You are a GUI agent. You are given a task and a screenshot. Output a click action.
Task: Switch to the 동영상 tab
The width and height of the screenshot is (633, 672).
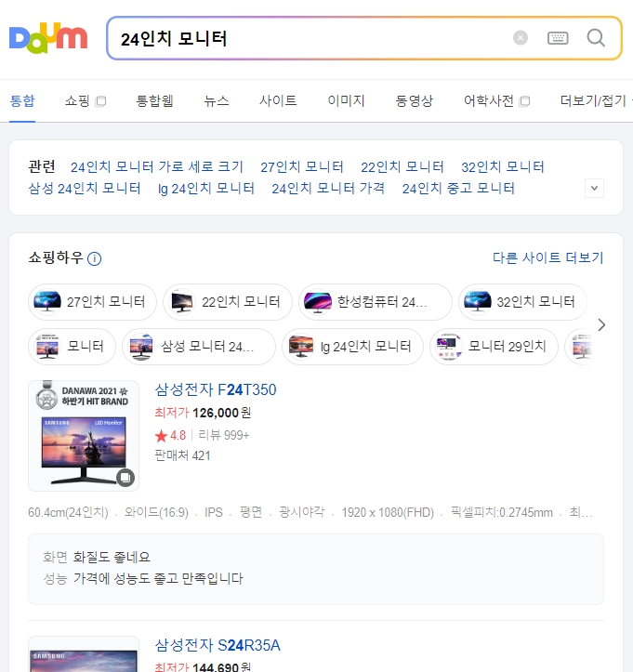pyautogui.click(x=414, y=100)
